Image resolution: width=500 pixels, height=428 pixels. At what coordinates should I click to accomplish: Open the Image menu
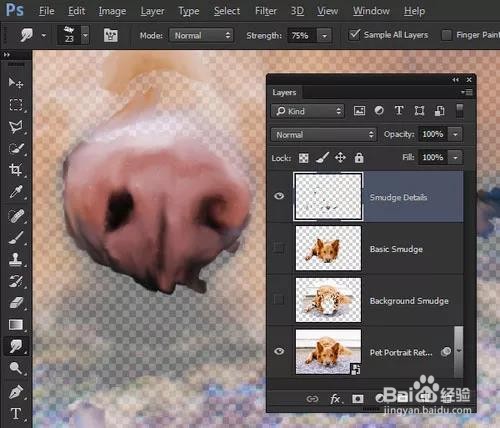tap(112, 11)
